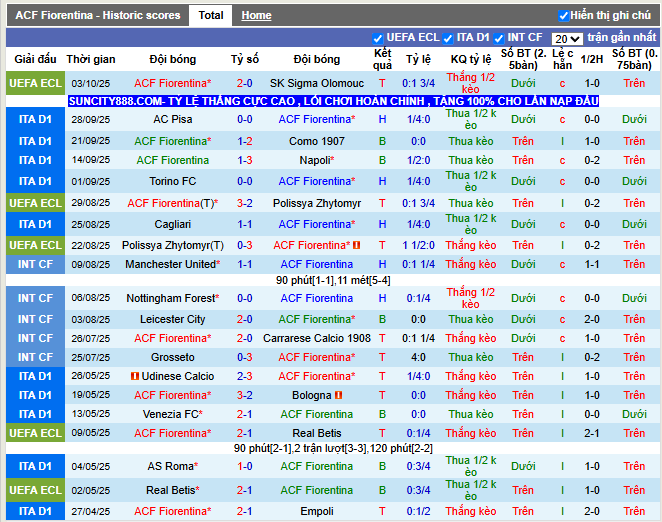Viewport: 662px width, 522px height.
Task: Toggle the UEFA ECL filter checkbox
Action: (377, 38)
